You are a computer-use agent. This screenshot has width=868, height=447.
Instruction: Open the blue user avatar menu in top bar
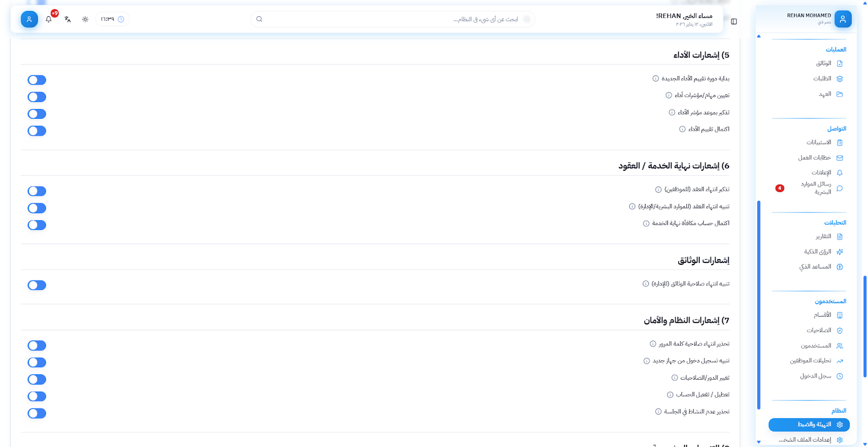[29, 20]
